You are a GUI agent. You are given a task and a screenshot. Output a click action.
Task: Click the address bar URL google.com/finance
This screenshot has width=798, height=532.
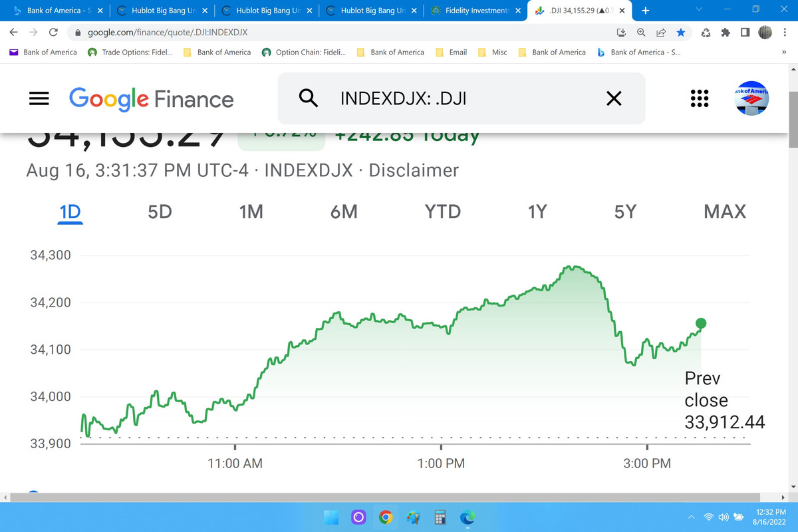pos(169,32)
